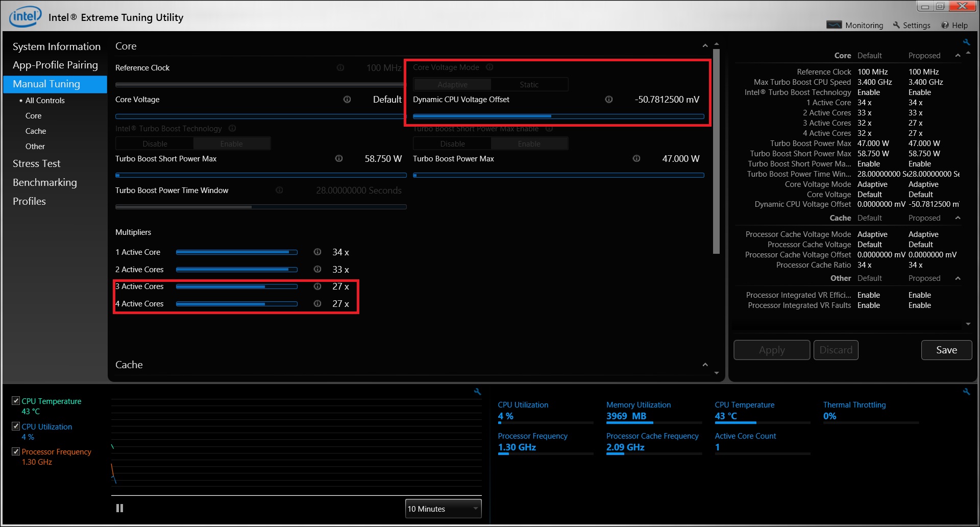Enable Turbo Boost Short Power Max
The height and width of the screenshot is (527, 980).
(x=529, y=143)
